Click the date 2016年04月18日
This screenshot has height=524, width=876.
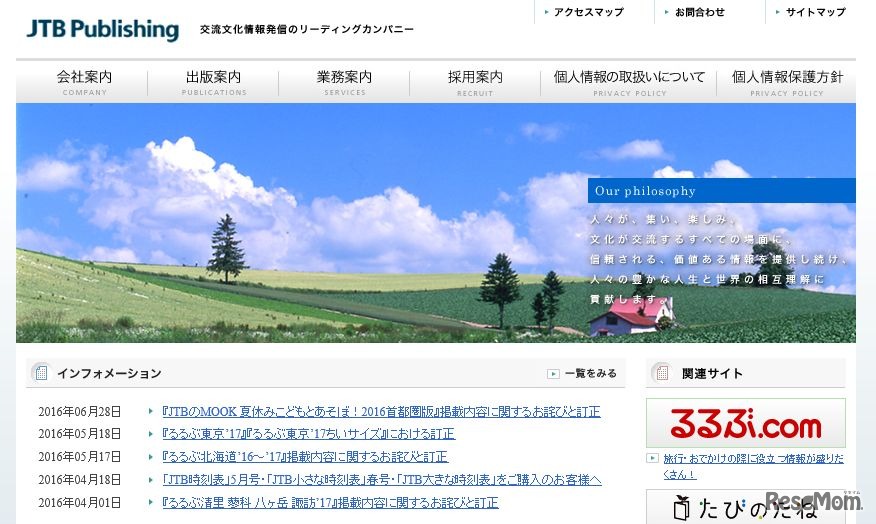click(80, 480)
